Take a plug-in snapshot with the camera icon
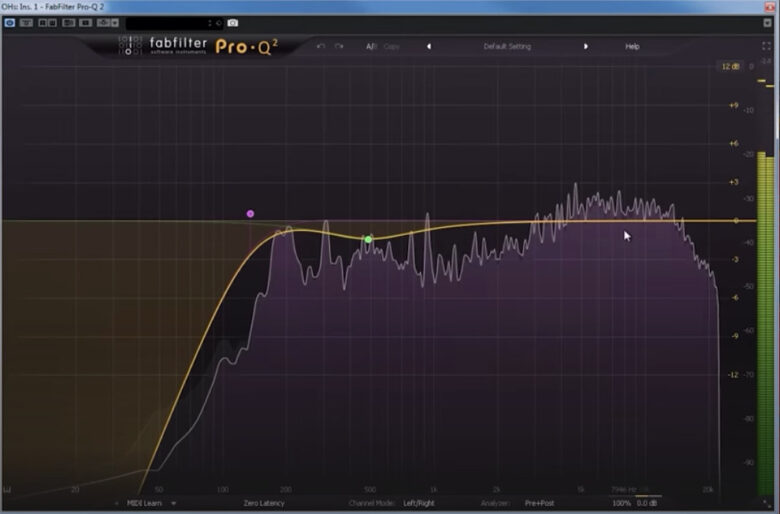The width and height of the screenshot is (780, 514). tap(232, 23)
